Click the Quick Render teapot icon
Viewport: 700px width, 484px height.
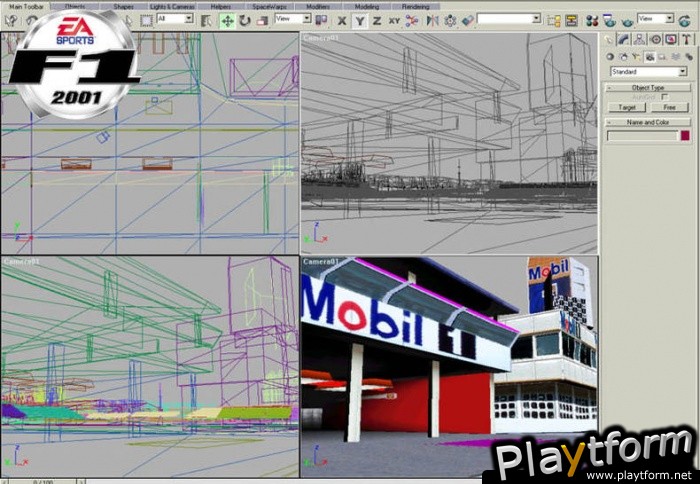[627, 21]
